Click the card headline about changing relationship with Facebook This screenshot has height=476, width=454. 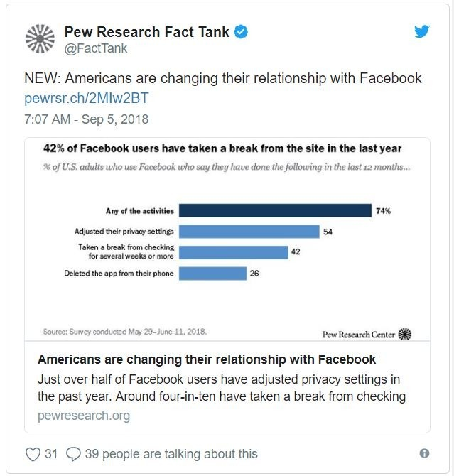pos(207,359)
